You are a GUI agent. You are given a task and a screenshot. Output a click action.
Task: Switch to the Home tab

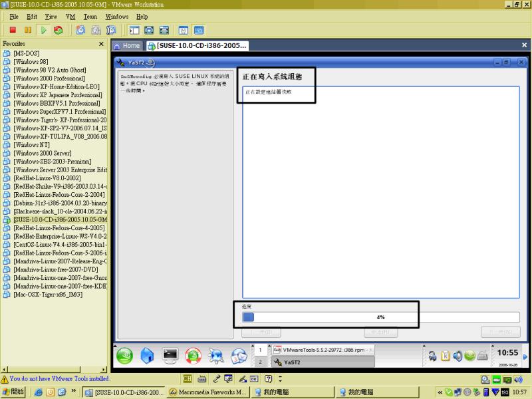point(127,46)
